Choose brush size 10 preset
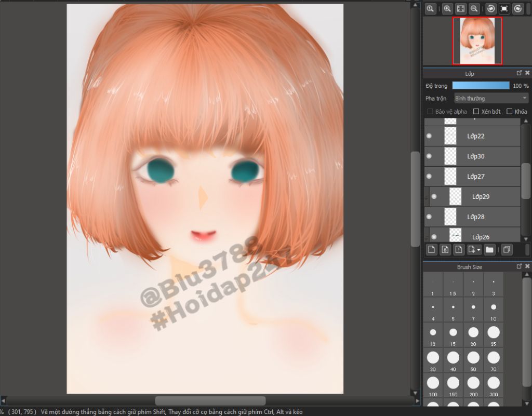The height and width of the screenshot is (416, 532). click(494, 310)
